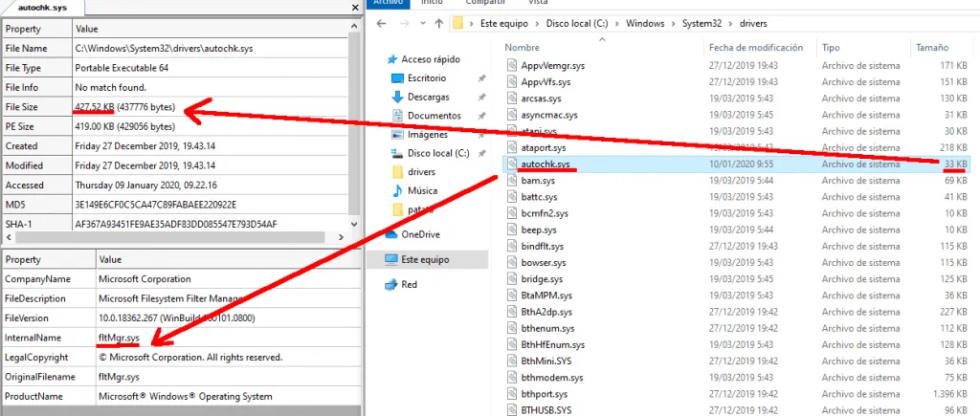Image resolution: width=980 pixels, height=416 pixels.
Task: Navigate to Este equipo in breadcrumb
Action: 504,24
